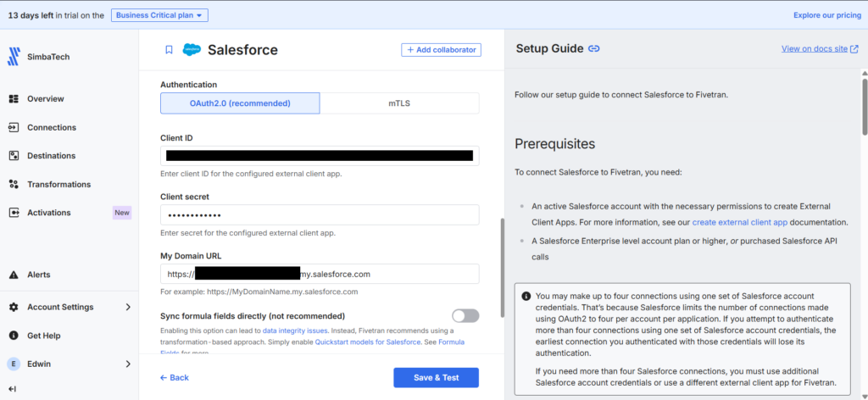The height and width of the screenshot is (400, 868).
Task: Open data integrity issues link
Action: (294, 331)
